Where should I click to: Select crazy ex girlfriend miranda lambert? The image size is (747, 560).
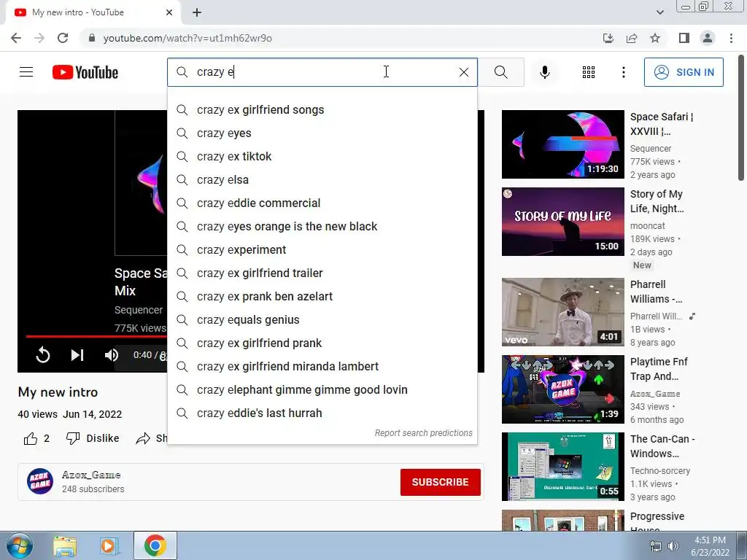[x=322, y=367]
